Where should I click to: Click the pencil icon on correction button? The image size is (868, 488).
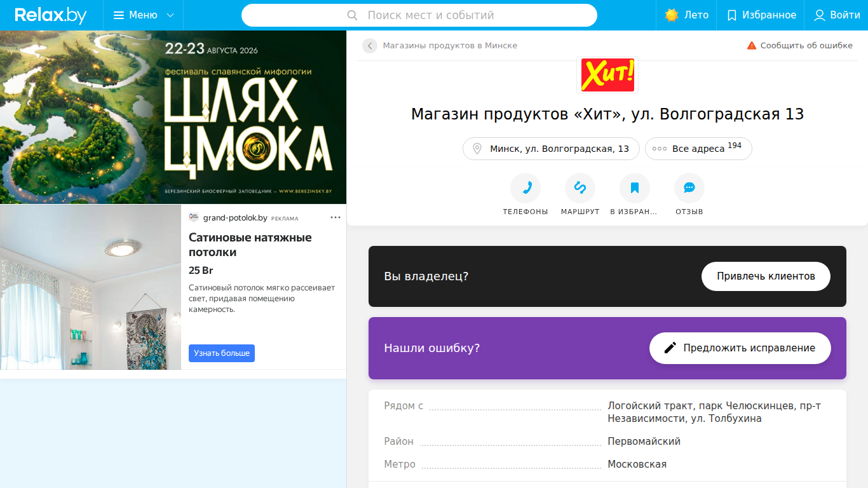670,348
